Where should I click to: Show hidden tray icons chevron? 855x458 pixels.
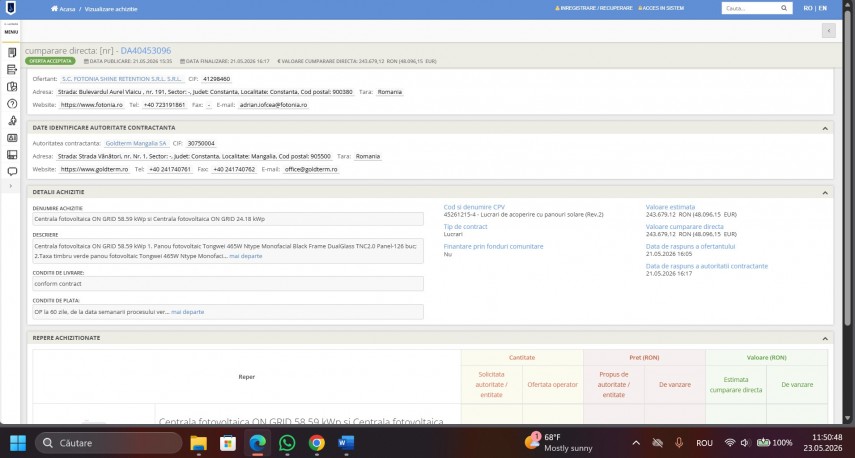(x=636, y=443)
